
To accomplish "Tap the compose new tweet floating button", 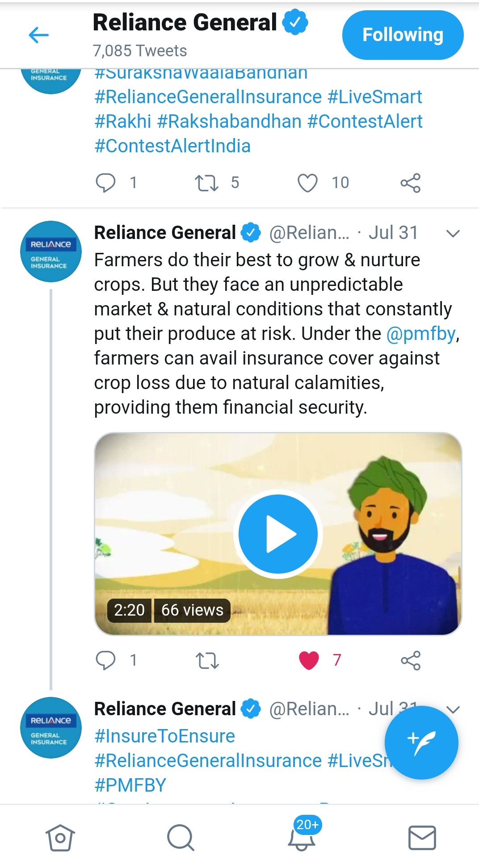I will point(421,742).
